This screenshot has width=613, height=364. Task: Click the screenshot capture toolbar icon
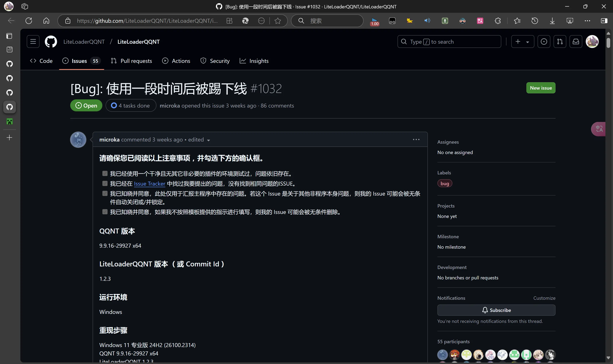pyautogui.click(x=570, y=21)
